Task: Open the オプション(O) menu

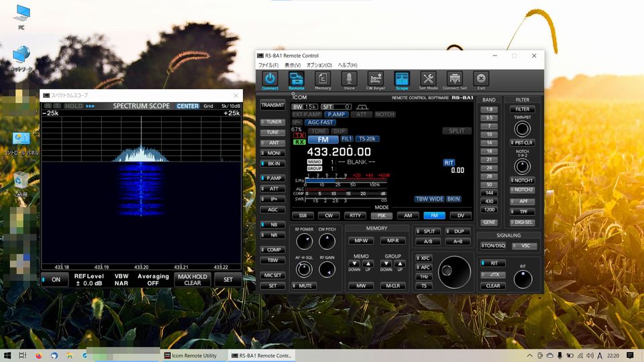Action: pos(319,65)
